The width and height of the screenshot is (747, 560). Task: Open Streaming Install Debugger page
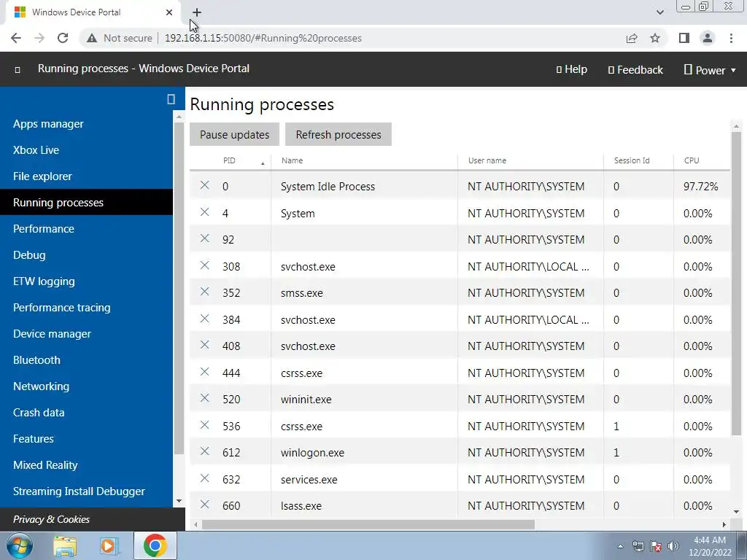(79, 491)
